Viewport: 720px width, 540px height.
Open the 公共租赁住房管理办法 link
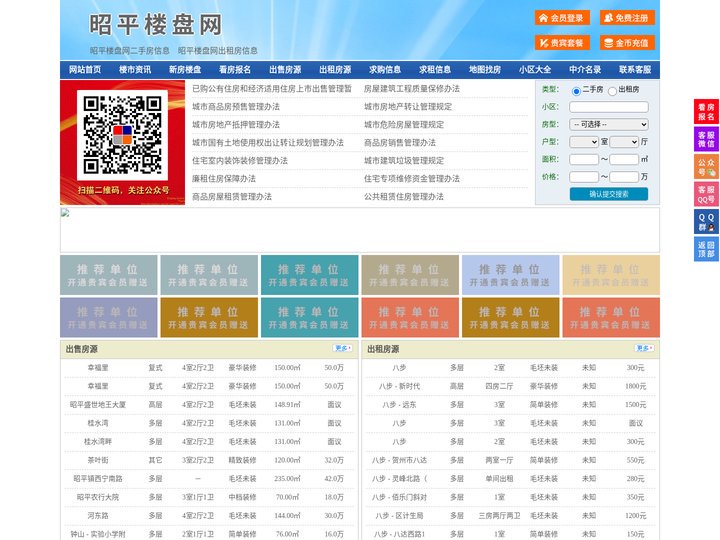(x=404, y=197)
